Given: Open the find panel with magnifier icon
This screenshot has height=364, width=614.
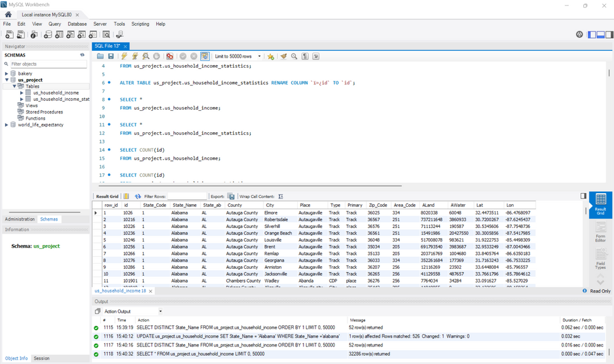Looking at the screenshot, I should point(294,56).
